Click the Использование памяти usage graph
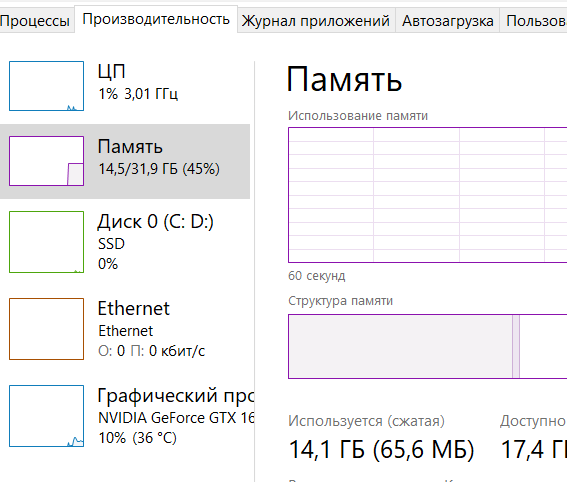567x482 pixels. point(427,195)
